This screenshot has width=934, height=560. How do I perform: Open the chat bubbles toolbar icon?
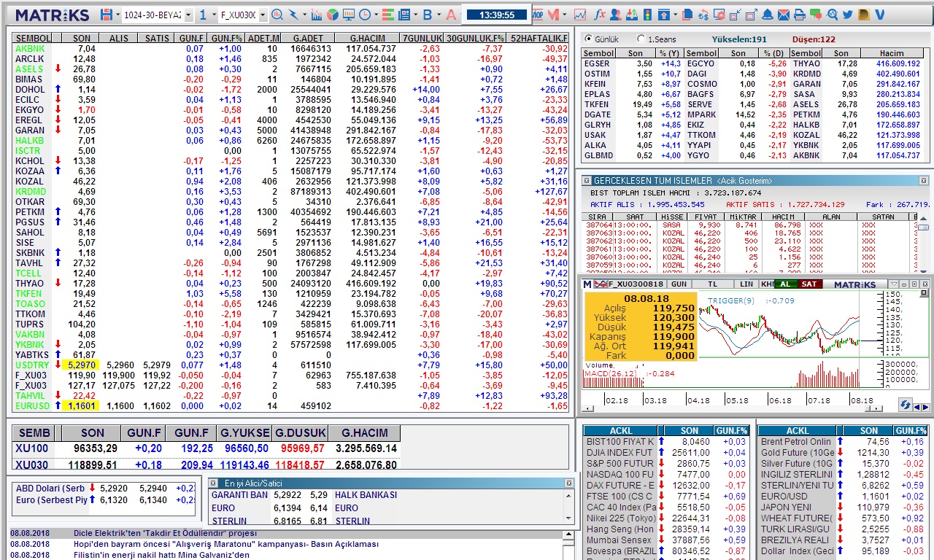815,15
